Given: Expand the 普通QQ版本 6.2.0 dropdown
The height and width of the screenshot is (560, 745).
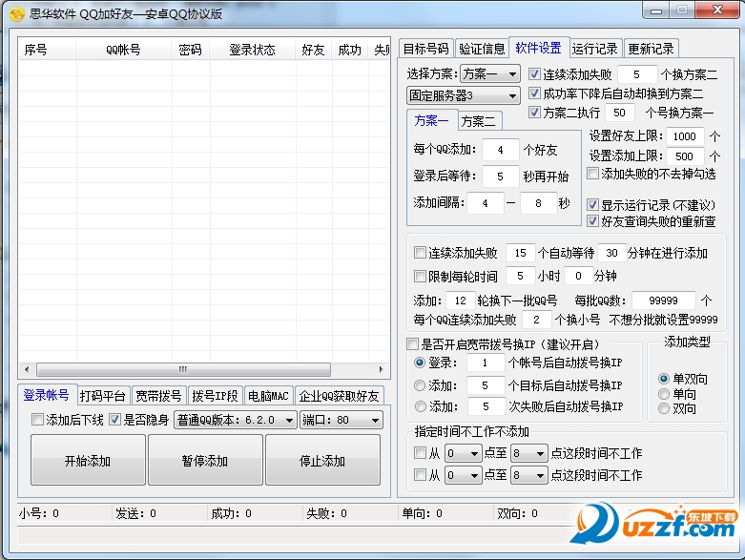Looking at the screenshot, I should (236, 420).
